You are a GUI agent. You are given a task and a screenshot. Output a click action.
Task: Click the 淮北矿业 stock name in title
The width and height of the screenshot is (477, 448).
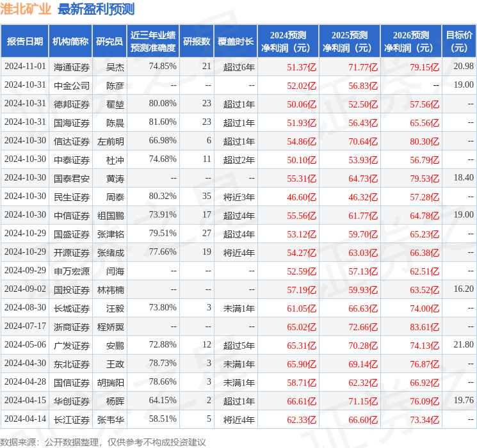[x=26, y=9]
